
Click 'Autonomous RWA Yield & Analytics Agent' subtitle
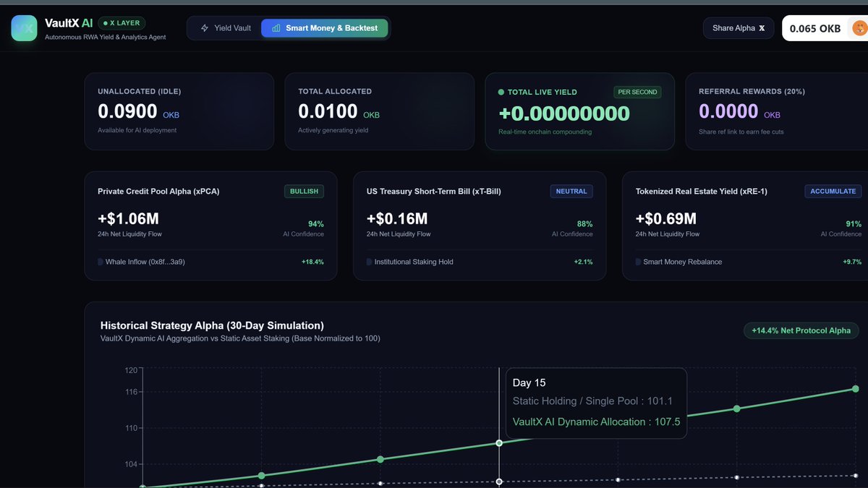(x=105, y=37)
